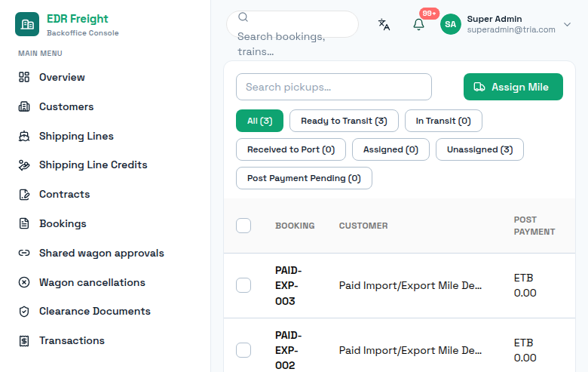This screenshot has width=588, height=372.
Task: Click customer name in PAID-EXP-003 row
Action: pos(410,286)
